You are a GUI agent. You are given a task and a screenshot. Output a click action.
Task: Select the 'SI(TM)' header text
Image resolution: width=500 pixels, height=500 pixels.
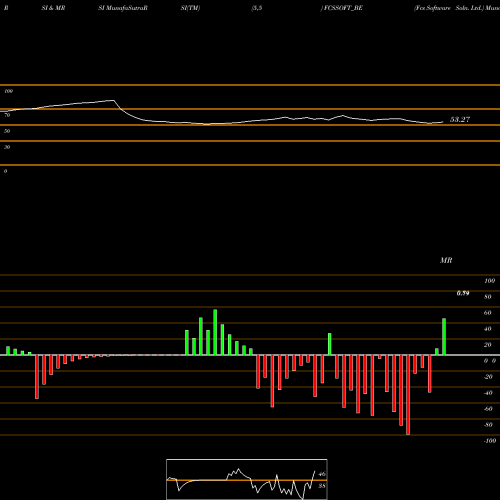[190, 8]
